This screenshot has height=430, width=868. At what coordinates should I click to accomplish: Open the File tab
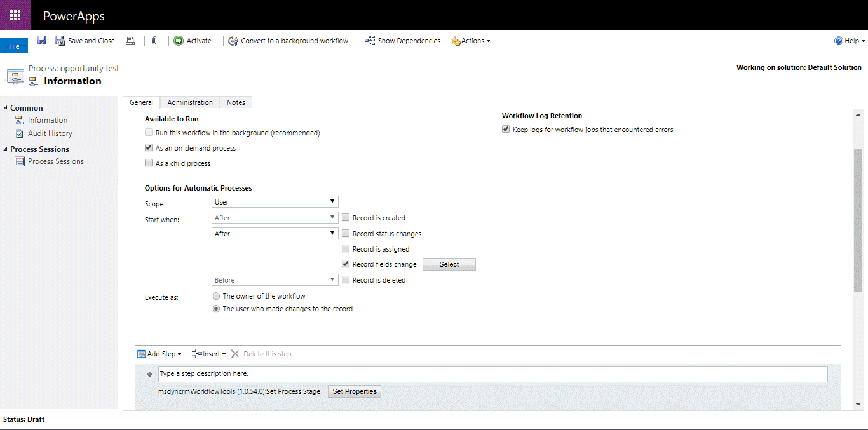coord(13,45)
